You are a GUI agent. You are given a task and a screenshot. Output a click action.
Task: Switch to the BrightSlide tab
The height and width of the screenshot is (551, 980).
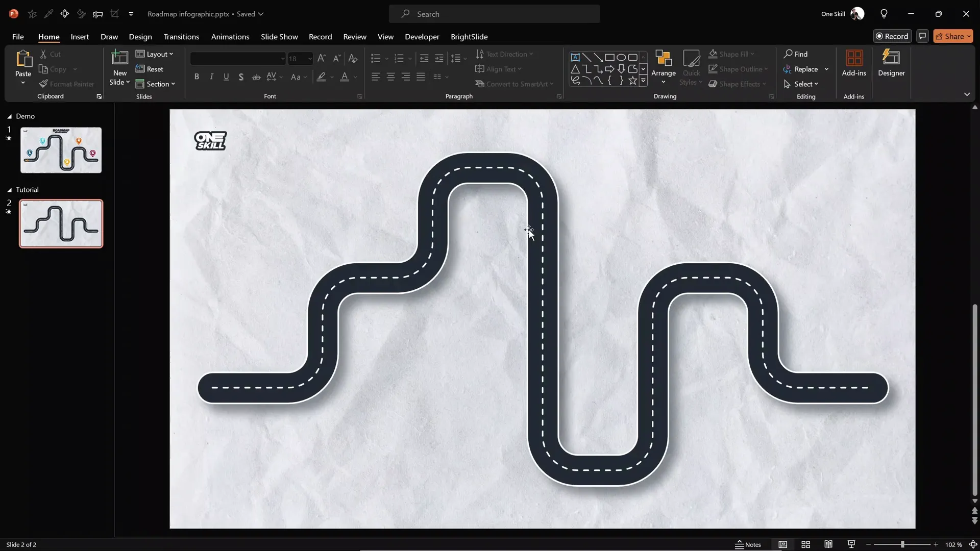tap(469, 37)
